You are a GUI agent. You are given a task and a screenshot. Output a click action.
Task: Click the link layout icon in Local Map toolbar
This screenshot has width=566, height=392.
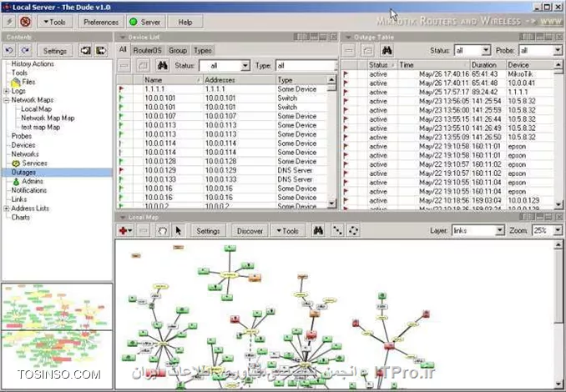pos(337,230)
